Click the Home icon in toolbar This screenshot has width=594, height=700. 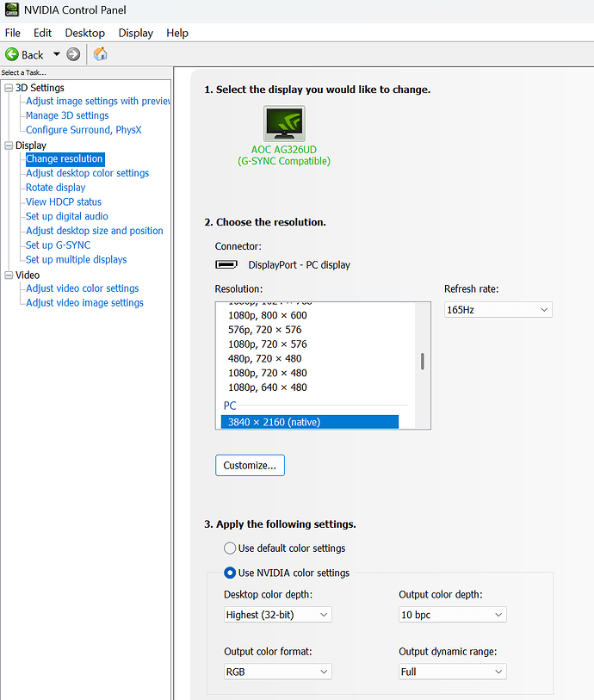click(x=101, y=54)
